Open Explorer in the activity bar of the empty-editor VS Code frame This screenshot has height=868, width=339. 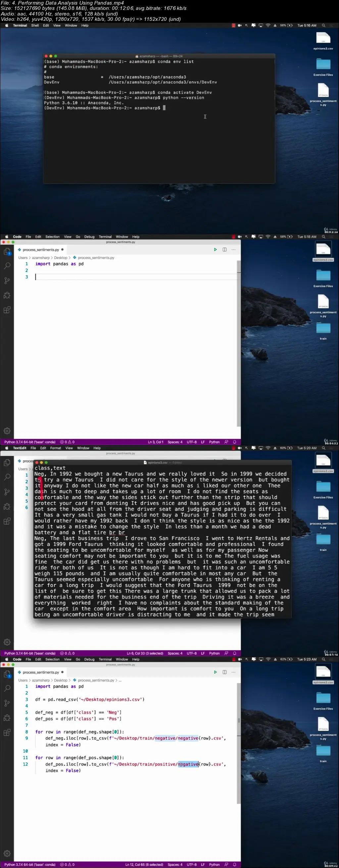(7, 251)
